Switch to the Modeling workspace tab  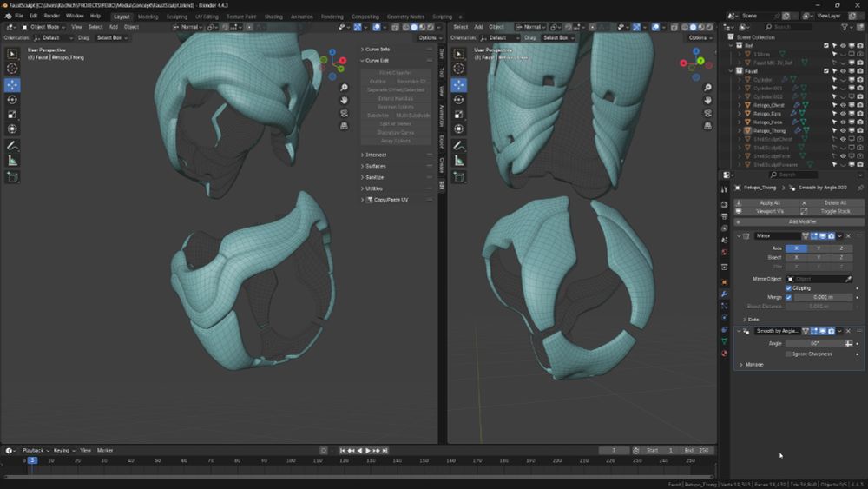tap(148, 17)
